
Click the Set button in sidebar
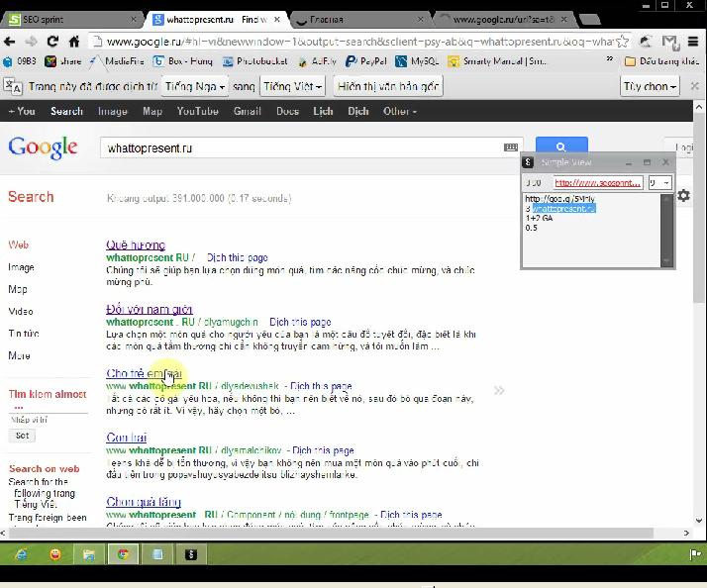(x=22, y=436)
